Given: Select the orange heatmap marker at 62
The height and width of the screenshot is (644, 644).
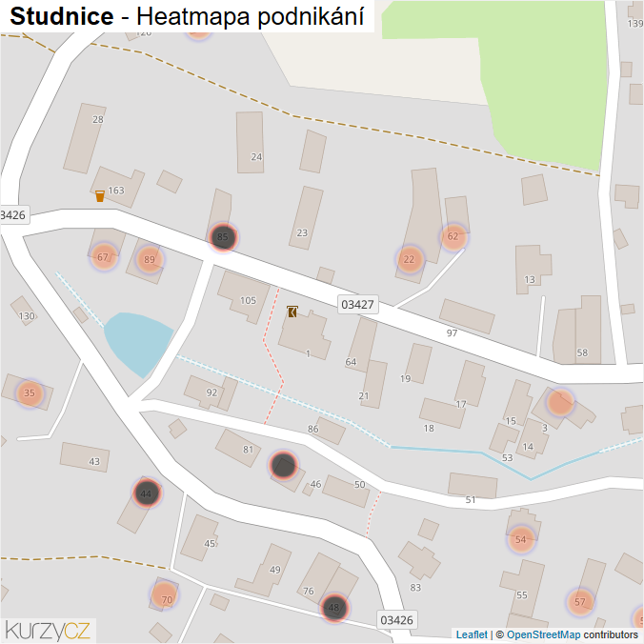Looking at the screenshot, I should [x=453, y=236].
